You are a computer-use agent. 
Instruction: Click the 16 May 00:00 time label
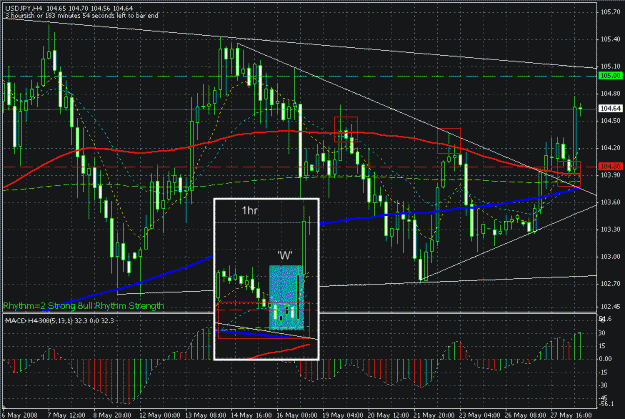297,415
